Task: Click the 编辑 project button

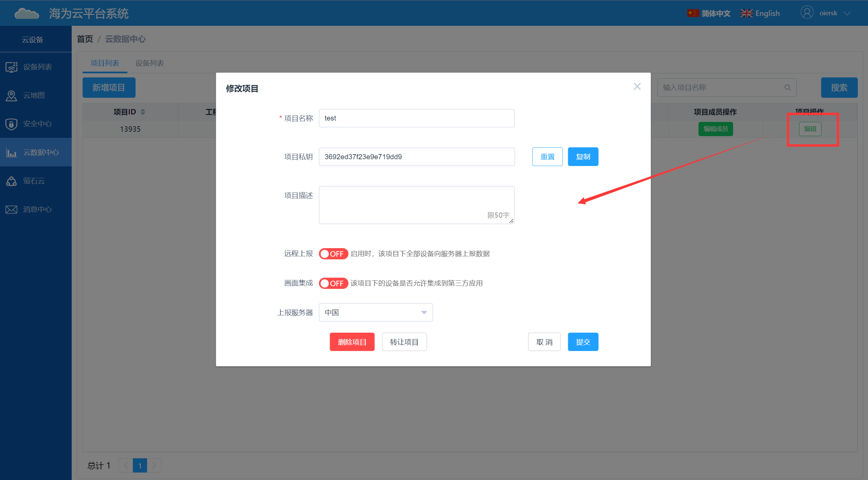Action: coord(810,129)
